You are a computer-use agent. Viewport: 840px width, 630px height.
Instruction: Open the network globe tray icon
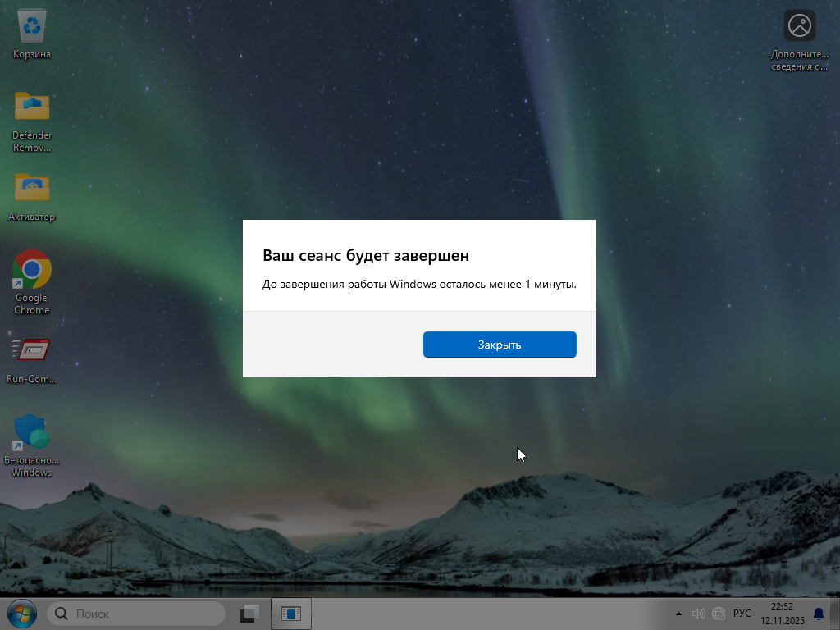(719, 614)
